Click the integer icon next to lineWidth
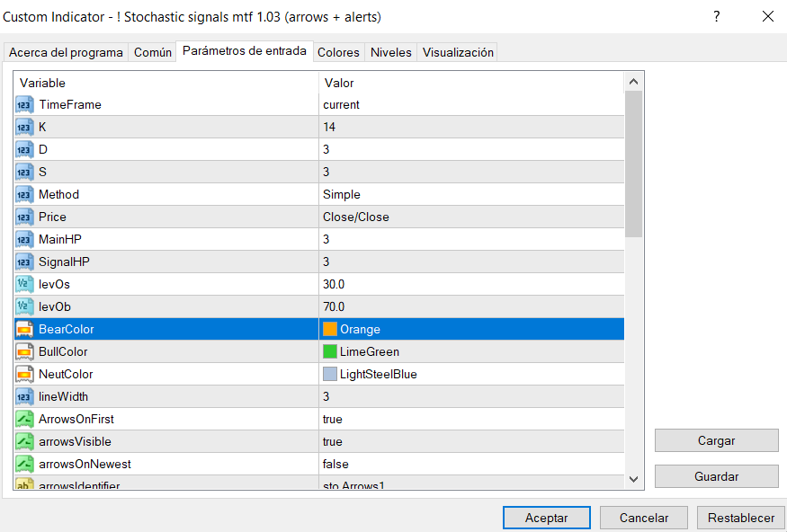787x532 pixels. pos(24,397)
